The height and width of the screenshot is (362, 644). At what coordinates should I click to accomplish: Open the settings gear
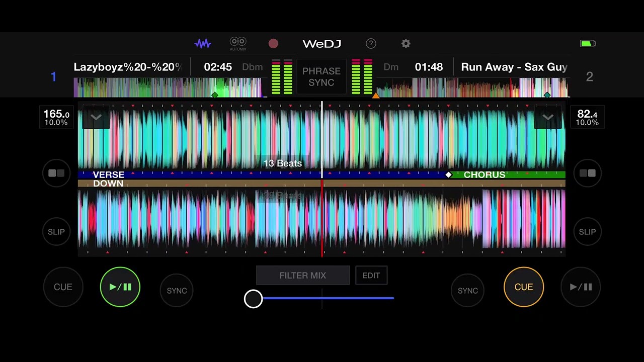(x=406, y=44)
